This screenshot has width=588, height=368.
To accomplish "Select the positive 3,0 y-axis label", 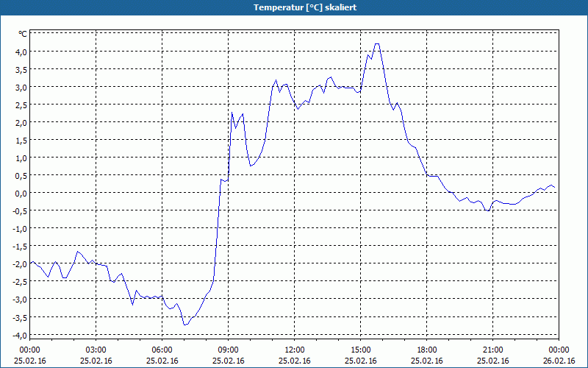I will (x=21, y=87).
